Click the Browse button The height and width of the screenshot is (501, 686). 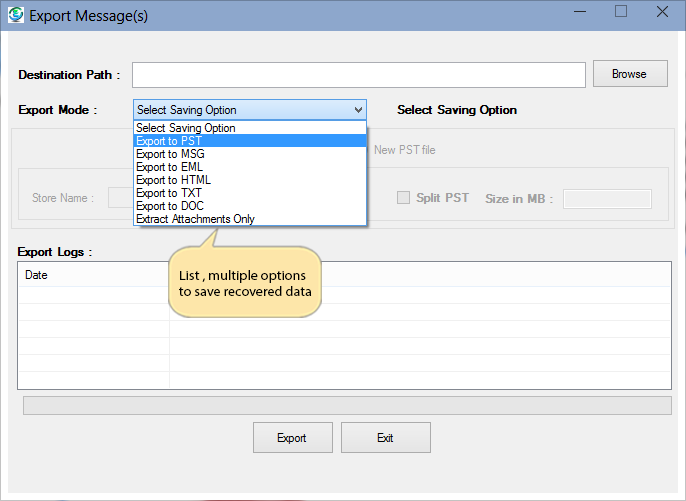coord(629,74)
